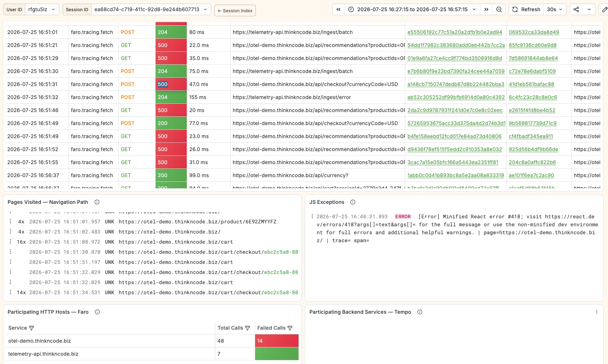Open trace a148cb7150747dedb87d8b224482bba3
This screenshot has width=608, height=364.
456,84
